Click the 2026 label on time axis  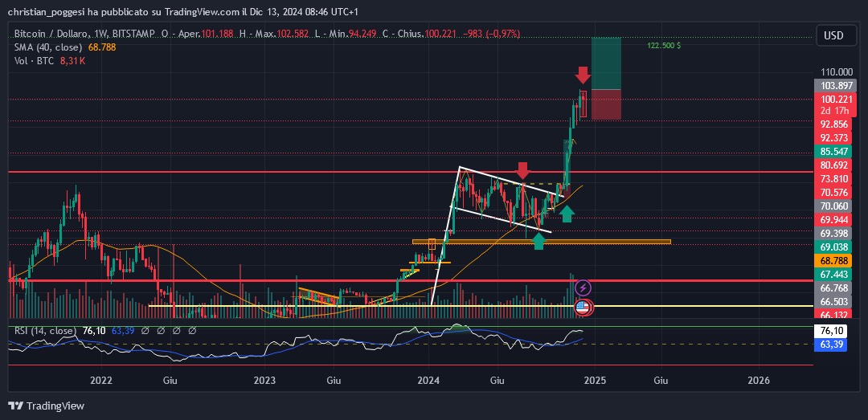759,381
